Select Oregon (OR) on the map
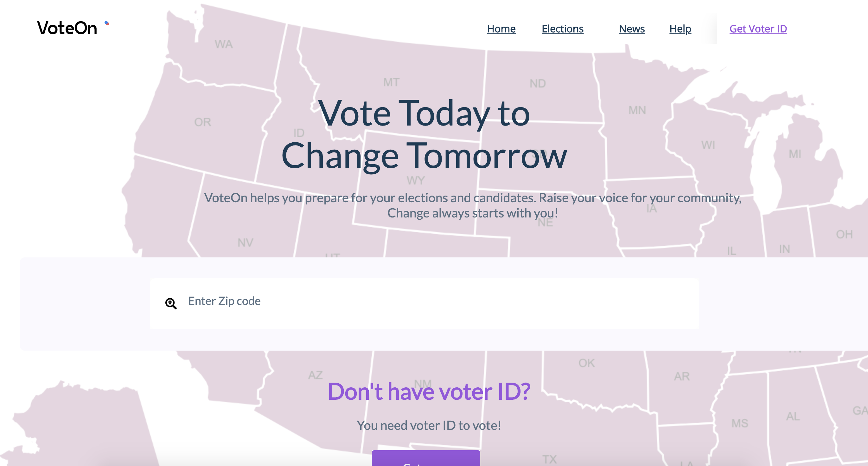Image resolution: width=868 pixels, height=466 pixels. 202,122
